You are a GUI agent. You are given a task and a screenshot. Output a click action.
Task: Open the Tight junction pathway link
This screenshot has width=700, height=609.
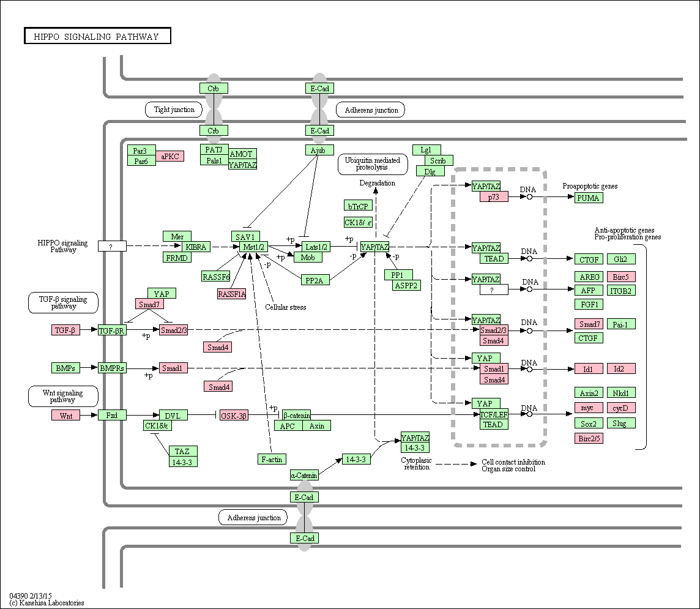click(x=174, y=110)
